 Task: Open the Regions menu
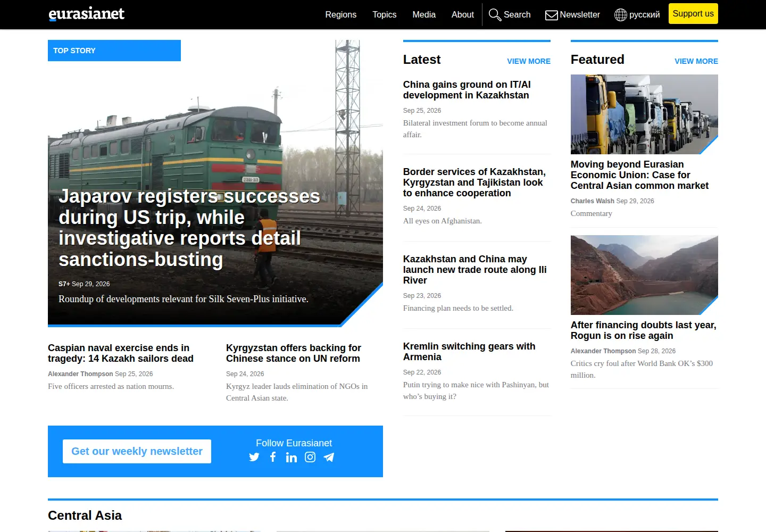[x=341, y=15]
